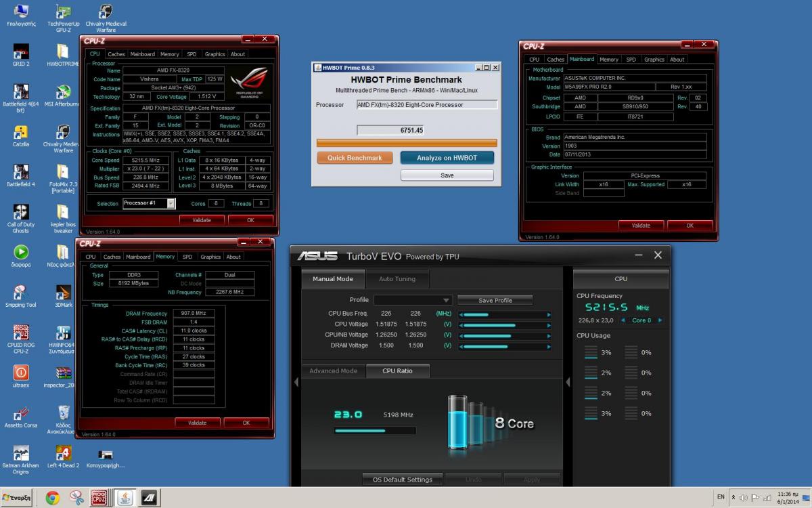812x508 pixels.
Task: Click OK in the Memory CPU-Z window
Action: tap(246, 423)
